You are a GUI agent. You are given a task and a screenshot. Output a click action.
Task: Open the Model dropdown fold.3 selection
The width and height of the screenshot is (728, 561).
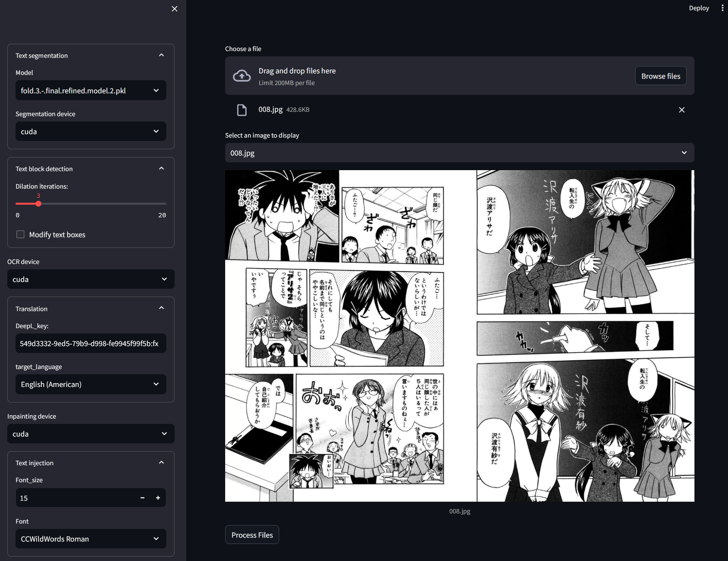coord(91,90)
